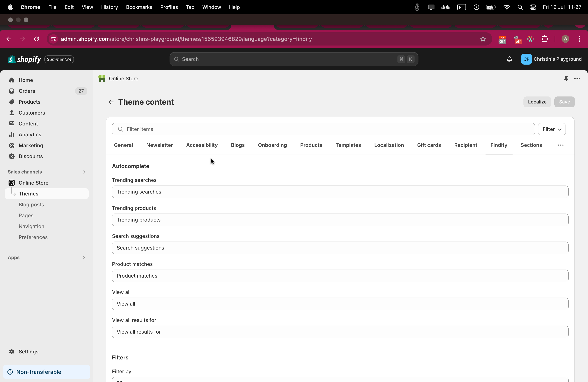Click the Trending products text field
This screenshot has width=588, height=382.
(x=340, y=220)
